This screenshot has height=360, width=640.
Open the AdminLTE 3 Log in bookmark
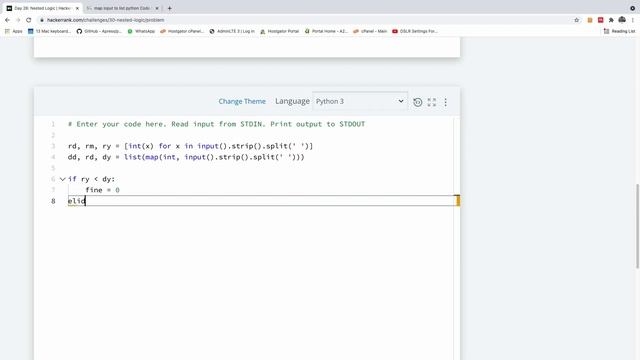232,31
